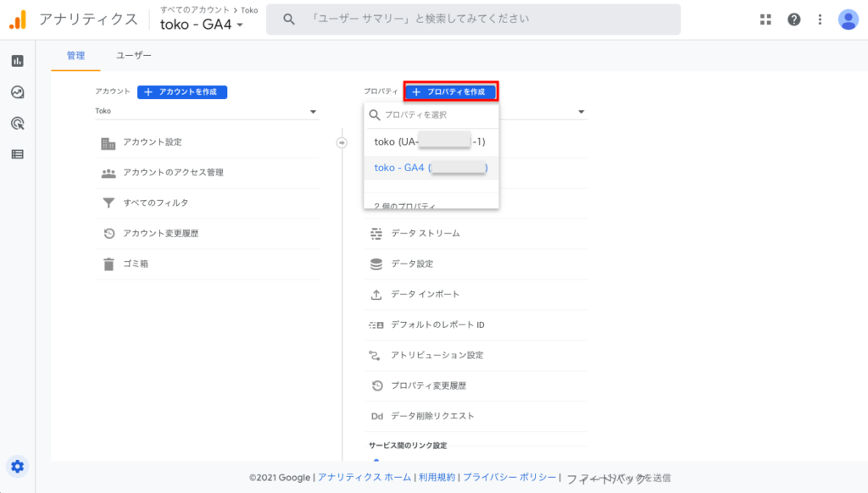Open the プライバシー ポリシー footer link
This screenshot has width=868, height=493.
click(x=509, y=478)
